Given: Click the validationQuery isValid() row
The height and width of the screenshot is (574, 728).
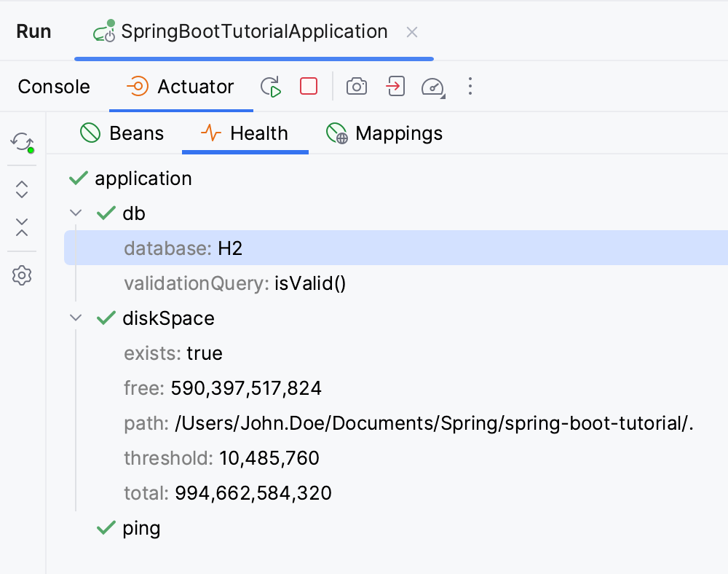Looking at the screenshot, I should coord(233,283).
